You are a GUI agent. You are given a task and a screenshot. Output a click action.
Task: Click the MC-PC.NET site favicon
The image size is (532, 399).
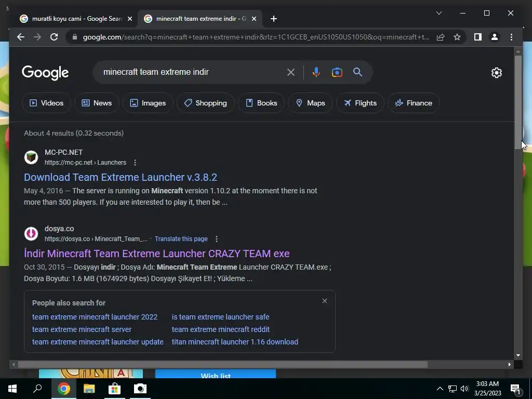click(x=31, y=157)
